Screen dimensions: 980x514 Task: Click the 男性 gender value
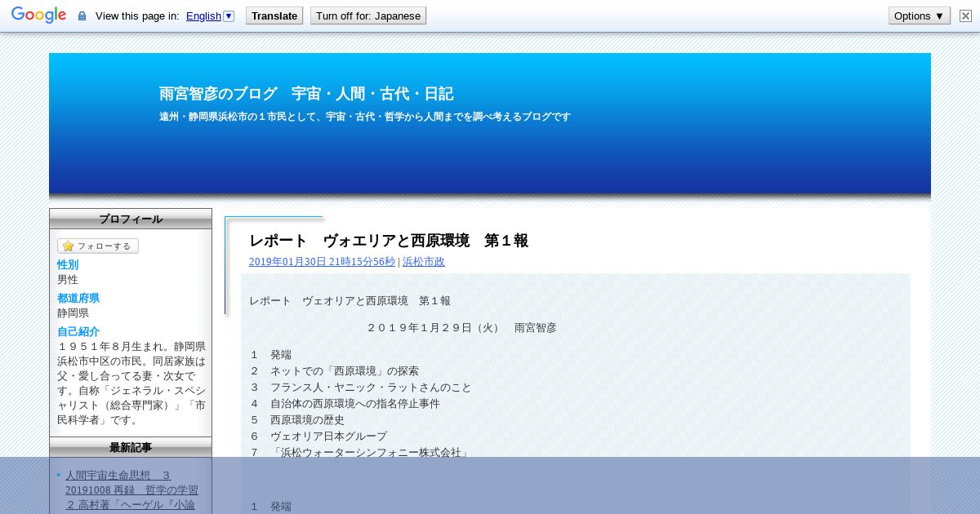pyautogui.click(x=68, y=280)
